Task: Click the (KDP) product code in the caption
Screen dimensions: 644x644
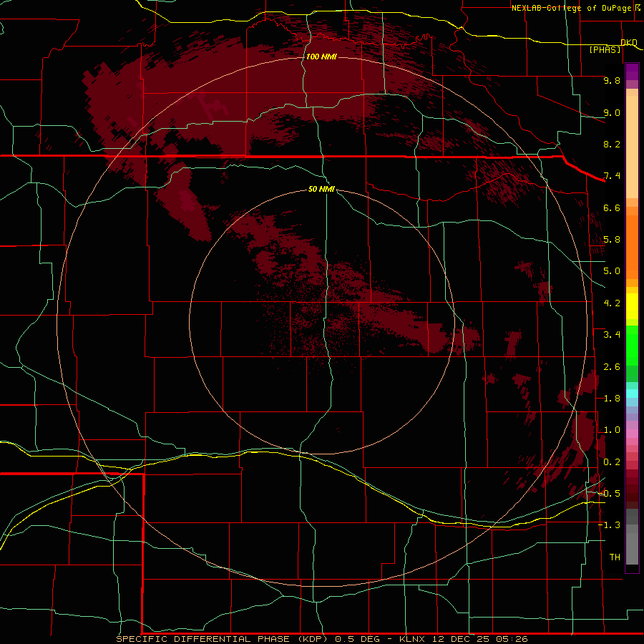Action: (x=313, y=639)
